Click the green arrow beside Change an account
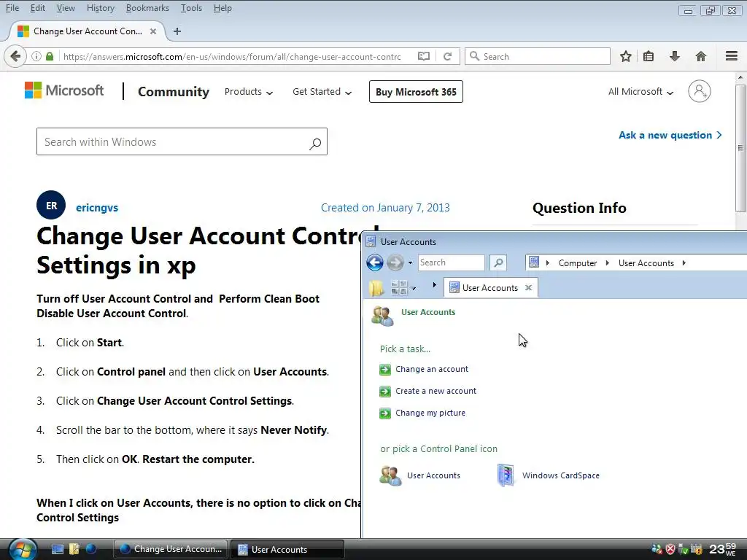Image resolution: width=747 pixels, height=560 pixels. coord(385,370)
